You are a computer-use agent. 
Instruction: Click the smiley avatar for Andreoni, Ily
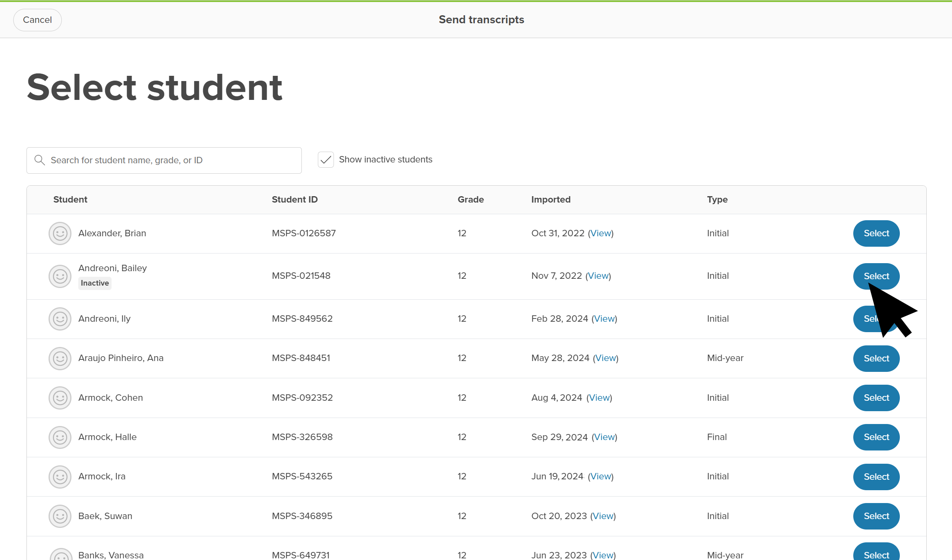click(59, 319)
